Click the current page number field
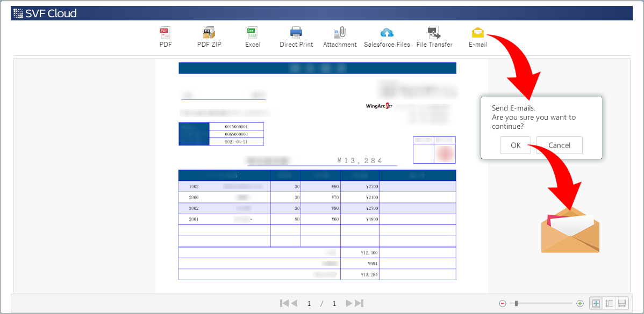 [309, 303]
